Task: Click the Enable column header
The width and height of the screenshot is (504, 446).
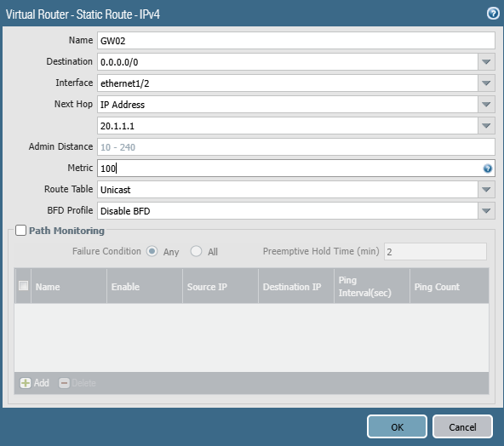Action: 145,286
